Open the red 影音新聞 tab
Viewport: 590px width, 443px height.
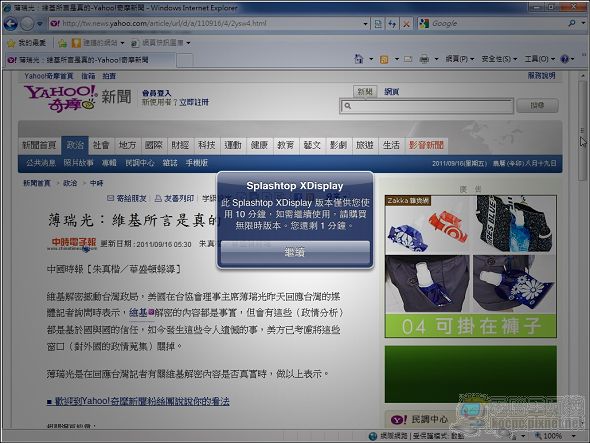tap(426, 145)
